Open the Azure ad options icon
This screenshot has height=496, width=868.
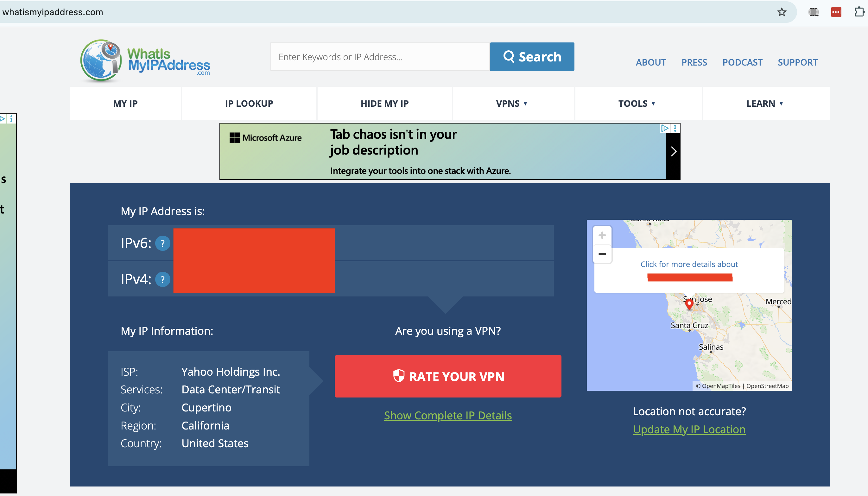pos(675,128)
